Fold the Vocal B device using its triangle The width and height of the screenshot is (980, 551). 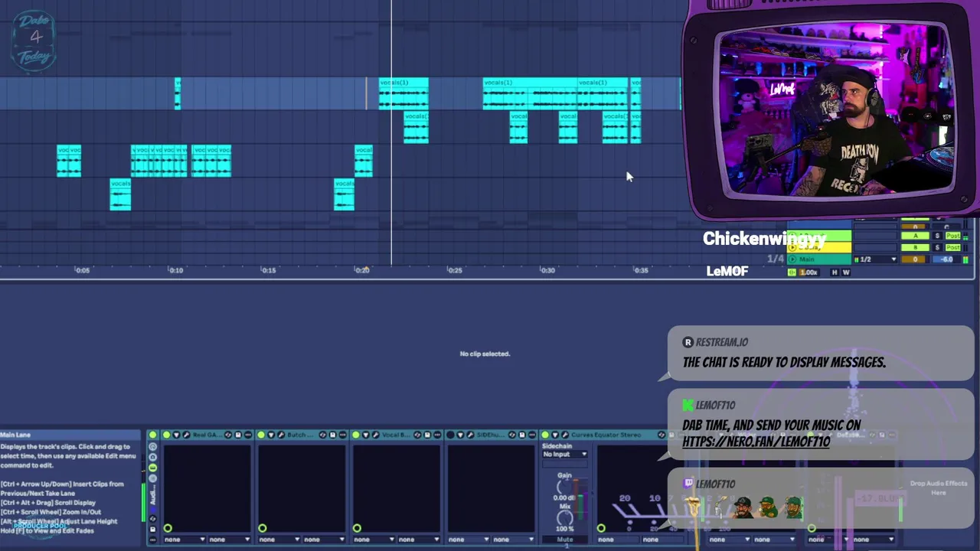(366, 435)
